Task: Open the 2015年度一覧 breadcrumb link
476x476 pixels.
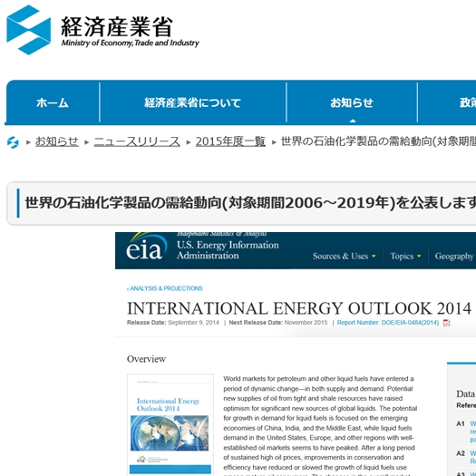Action: tap(230, 141)
